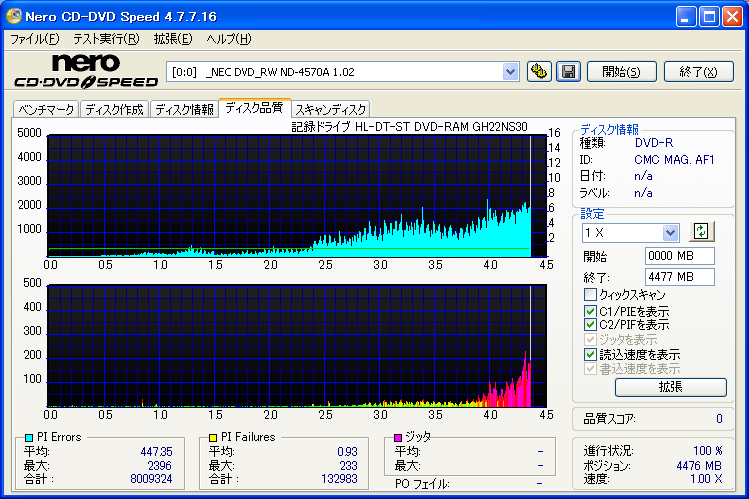The height and width of the screenshot is (499, 749).
Task: Click the Nero CD-DVD Speed logo
Action: pyautogui.click(x=86, y=71)
